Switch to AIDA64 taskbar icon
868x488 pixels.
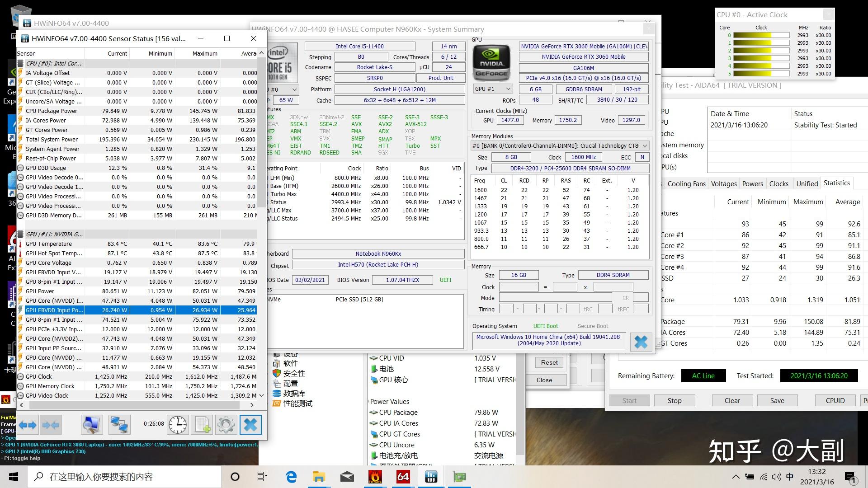[x=403, y=477]
